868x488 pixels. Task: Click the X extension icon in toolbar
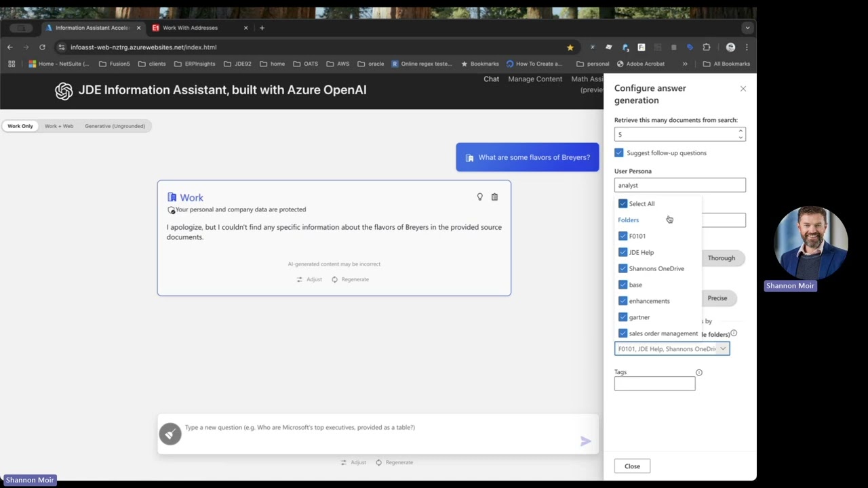[x=592, y=47]
